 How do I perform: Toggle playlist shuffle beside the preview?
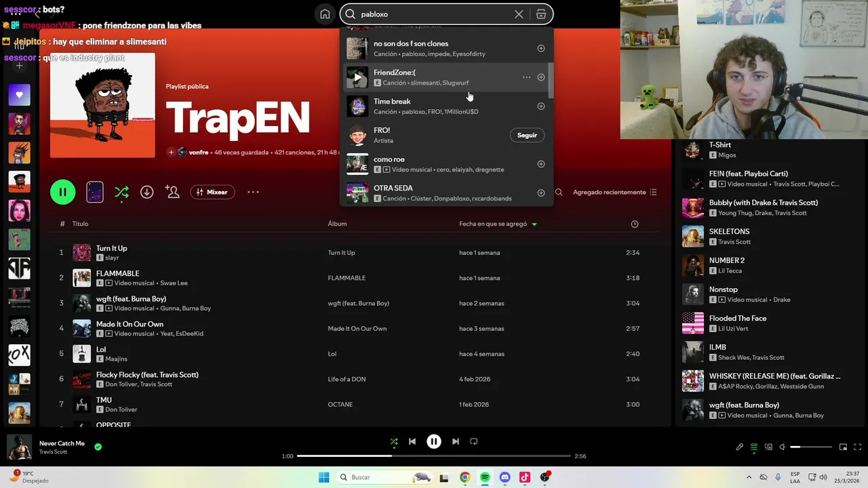pos(121,192)
